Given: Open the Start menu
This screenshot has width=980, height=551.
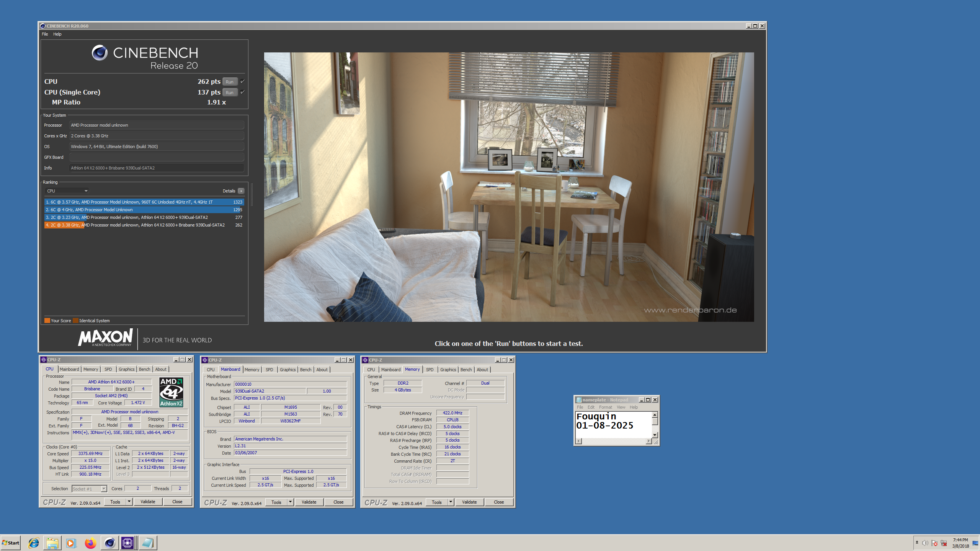Looking at the screenshot, I should click(x=10, y=543).
